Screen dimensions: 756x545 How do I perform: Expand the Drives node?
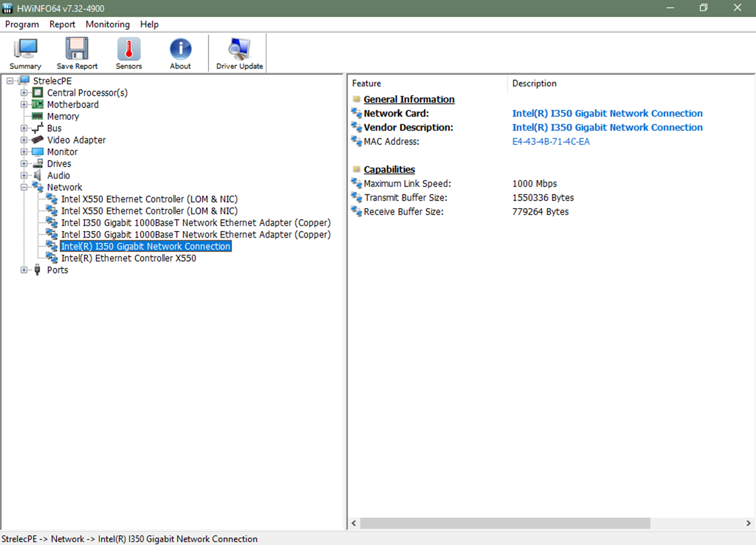pos(24,164)
